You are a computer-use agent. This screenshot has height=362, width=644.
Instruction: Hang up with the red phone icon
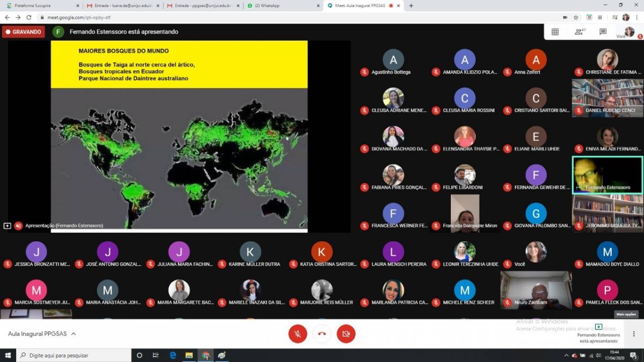[322, 334]
